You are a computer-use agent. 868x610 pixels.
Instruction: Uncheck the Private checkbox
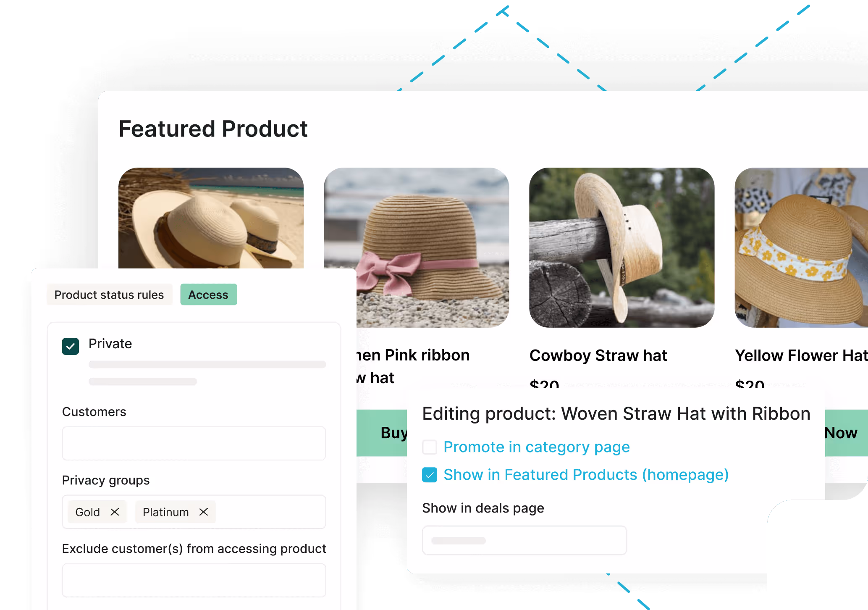[71, 346]
